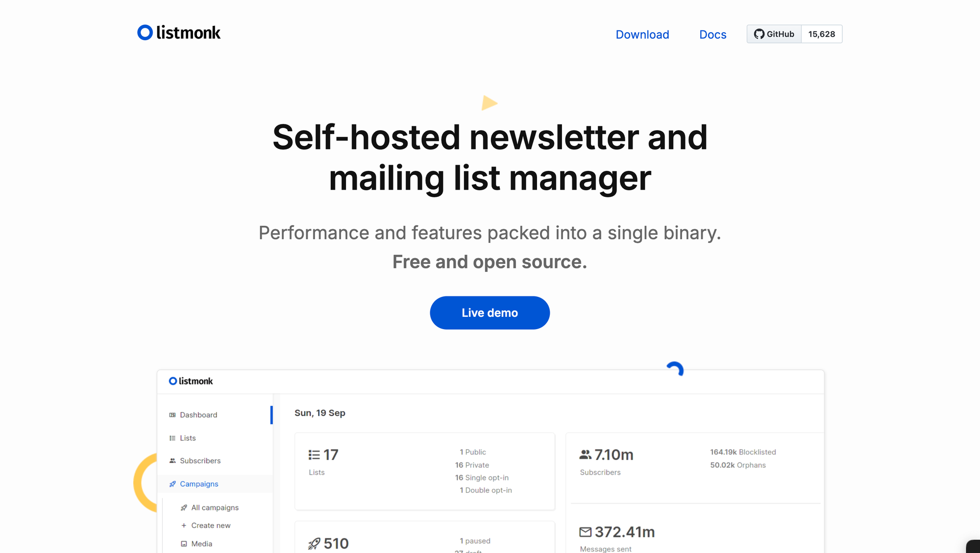Click the Subscribers people icon in sidebar

pyautogui.click(x=172, y=461)
